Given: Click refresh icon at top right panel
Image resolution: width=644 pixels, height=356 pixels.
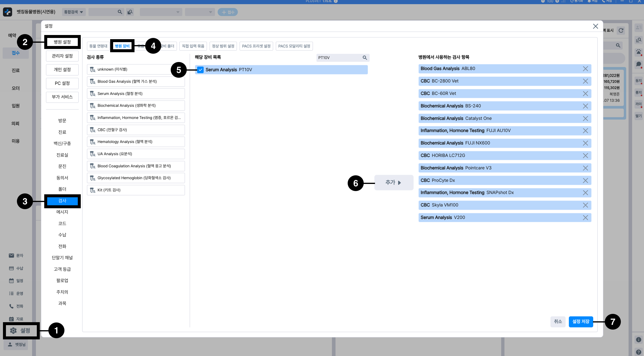Looking at the screenshot, I should (621, 30).
